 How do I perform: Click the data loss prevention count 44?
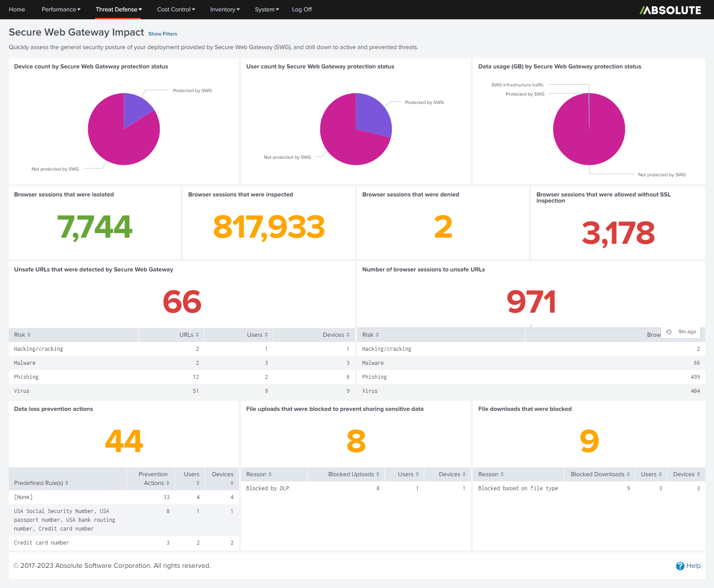coord(124,441)
